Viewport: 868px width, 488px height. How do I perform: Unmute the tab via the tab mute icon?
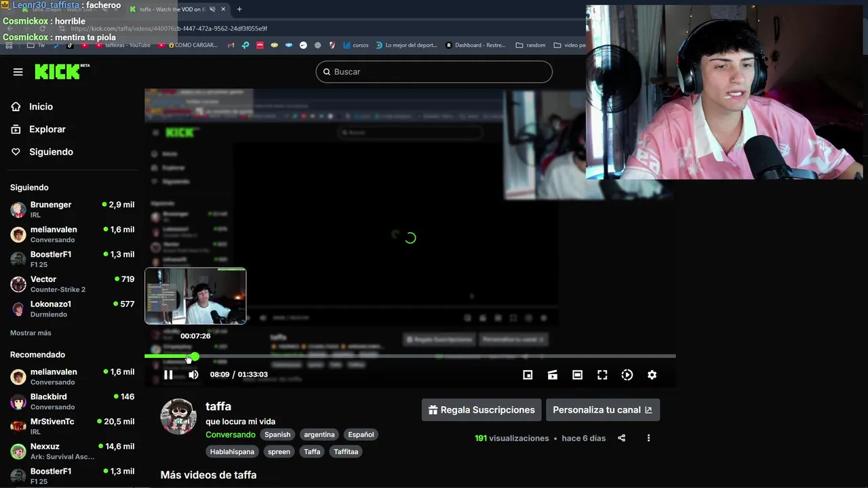tap(212, 9)
